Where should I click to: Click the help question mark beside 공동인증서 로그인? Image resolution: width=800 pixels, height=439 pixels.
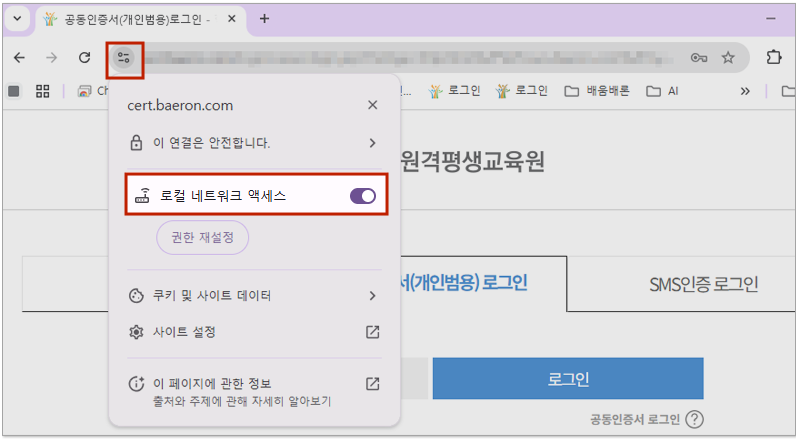[695, 420]
